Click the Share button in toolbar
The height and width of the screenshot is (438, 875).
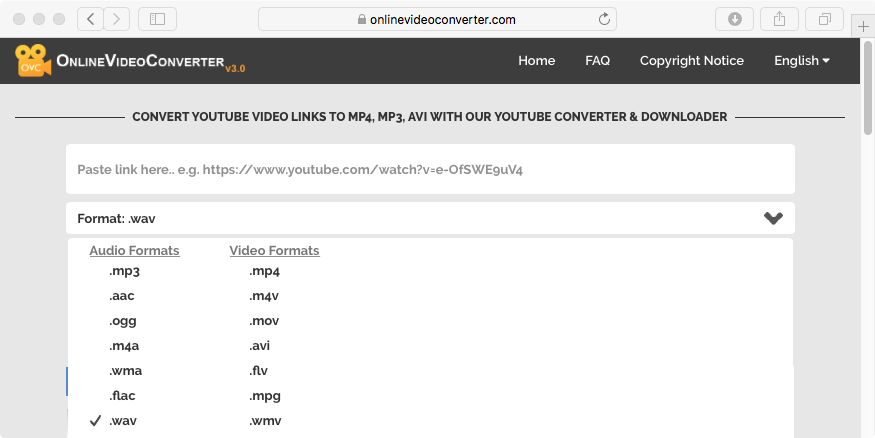[x=780, y=19]
